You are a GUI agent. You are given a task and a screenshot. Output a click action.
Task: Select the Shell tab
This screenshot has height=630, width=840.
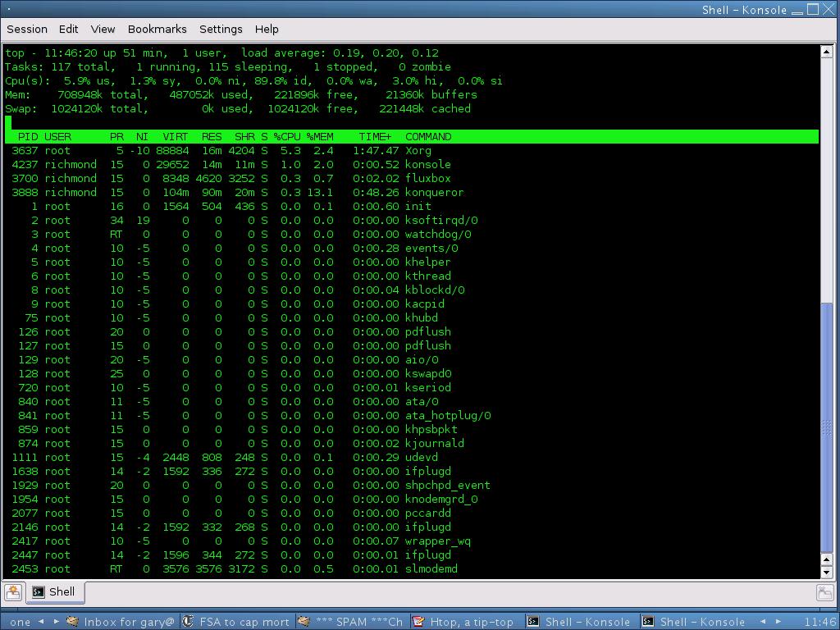pyautogui.click(x=54, y=592)
